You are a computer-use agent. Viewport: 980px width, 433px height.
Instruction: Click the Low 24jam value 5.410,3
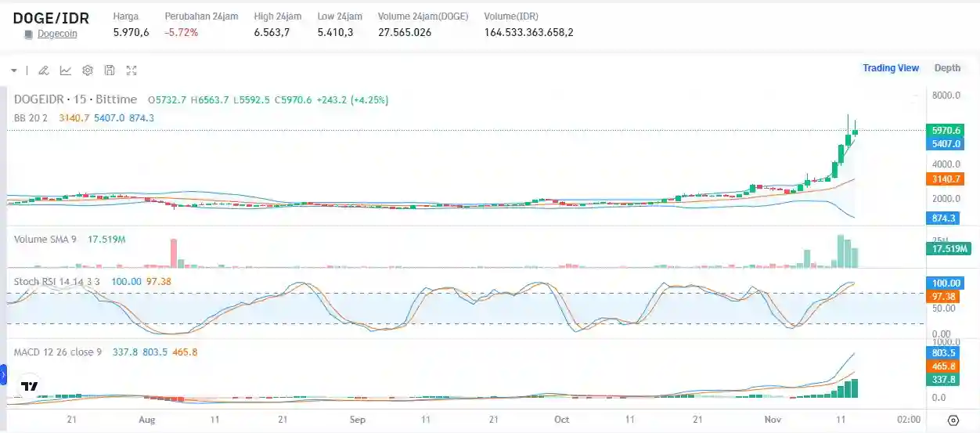335,32
